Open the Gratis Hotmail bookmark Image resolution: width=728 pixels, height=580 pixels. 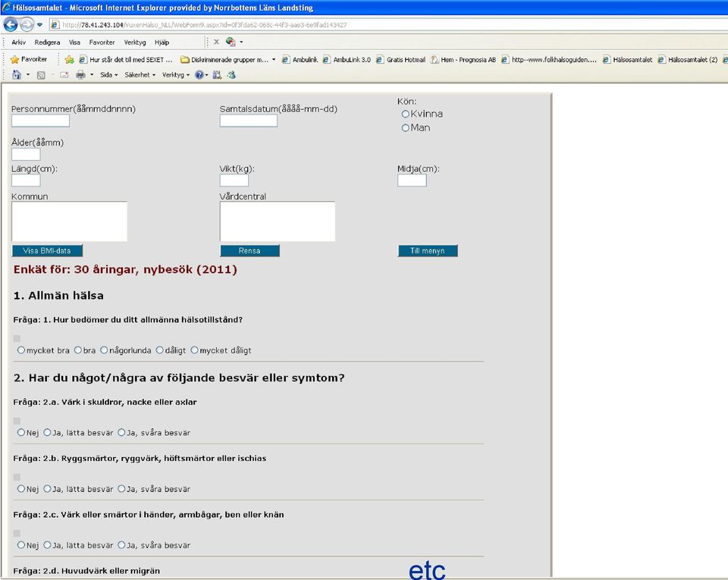tap(400, 59)
